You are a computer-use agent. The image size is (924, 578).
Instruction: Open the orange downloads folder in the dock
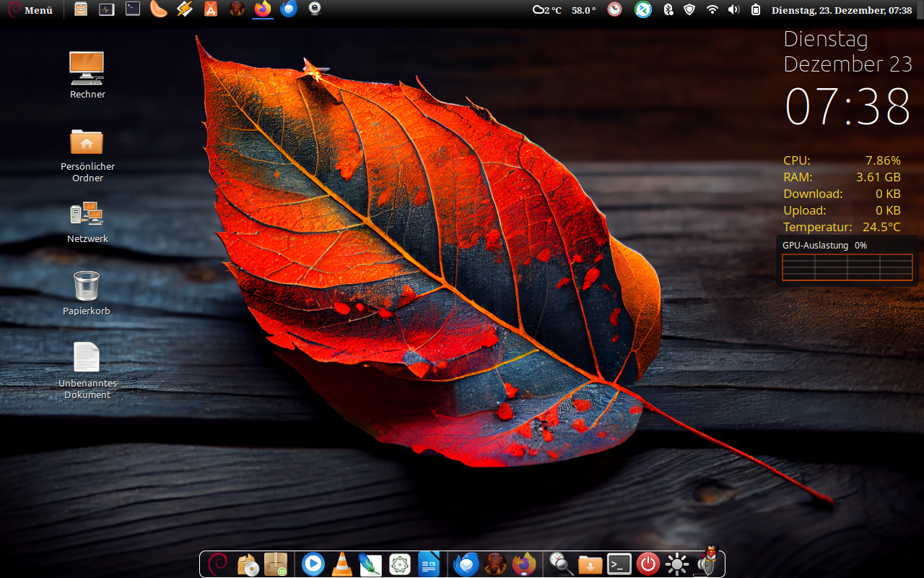[590, 564]
